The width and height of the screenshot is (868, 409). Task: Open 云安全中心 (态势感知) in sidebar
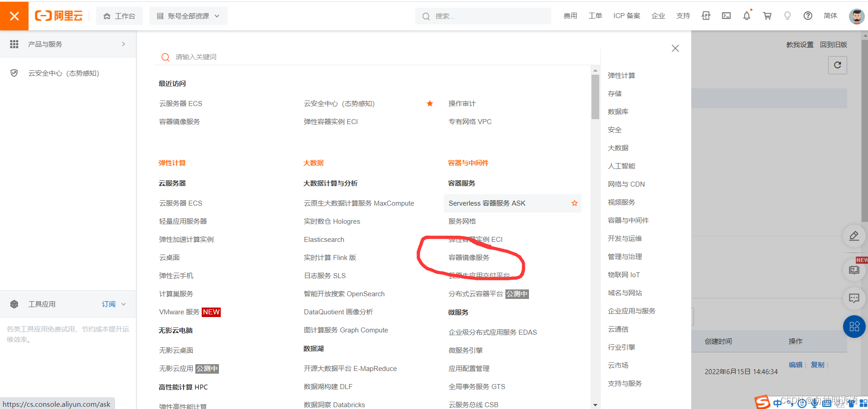[63, 73]
